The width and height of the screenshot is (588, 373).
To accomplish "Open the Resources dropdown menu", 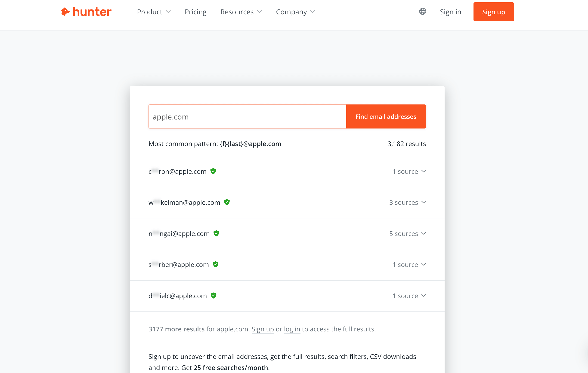I will click(241, 12).
